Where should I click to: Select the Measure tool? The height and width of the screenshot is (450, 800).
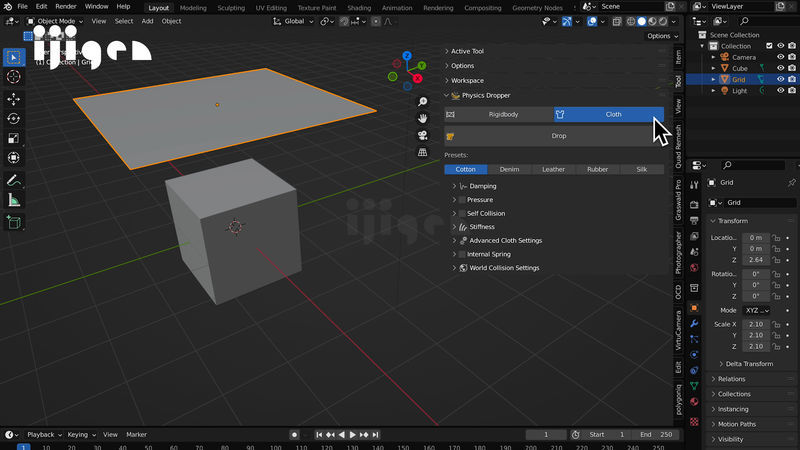14,201
